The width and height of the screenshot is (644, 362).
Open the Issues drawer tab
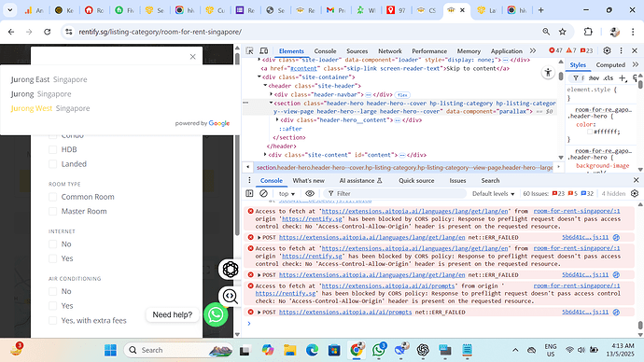coord(457,181)
